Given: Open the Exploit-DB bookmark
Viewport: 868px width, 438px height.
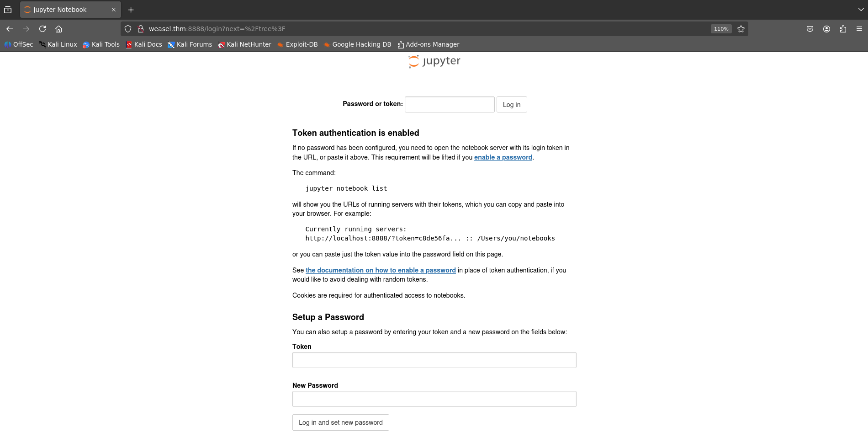Looking at the screenshot, I should [297, 44].
